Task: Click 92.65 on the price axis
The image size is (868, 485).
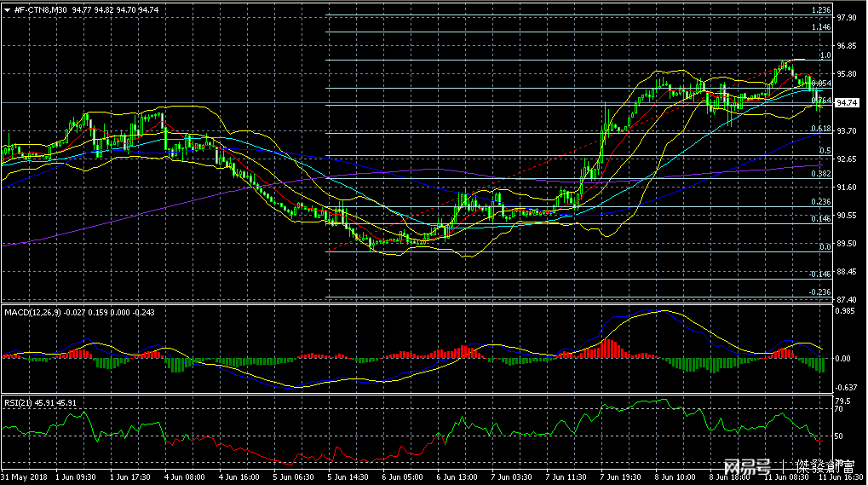Action: pos(847,159)
